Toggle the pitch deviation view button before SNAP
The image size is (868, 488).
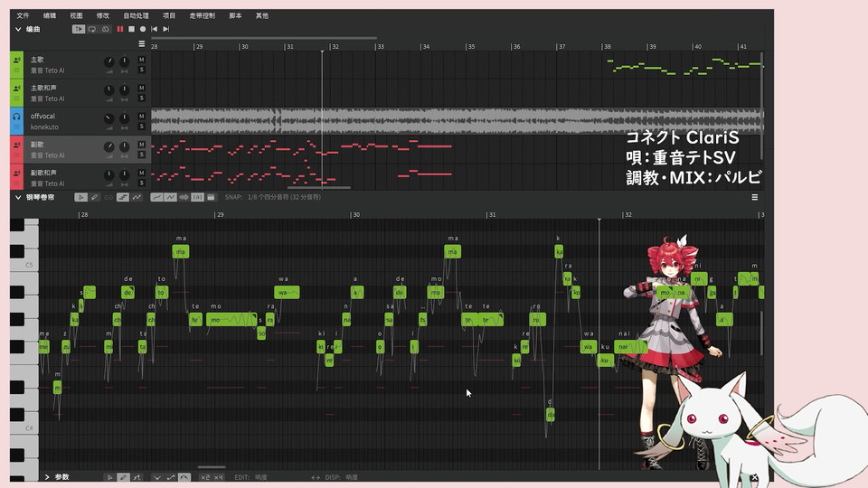[171, 197]
